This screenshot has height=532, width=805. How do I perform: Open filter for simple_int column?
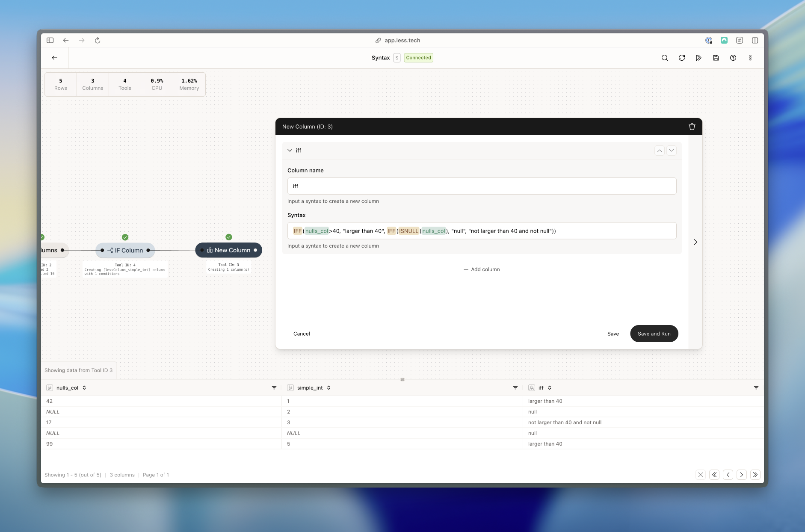[515, 388]
